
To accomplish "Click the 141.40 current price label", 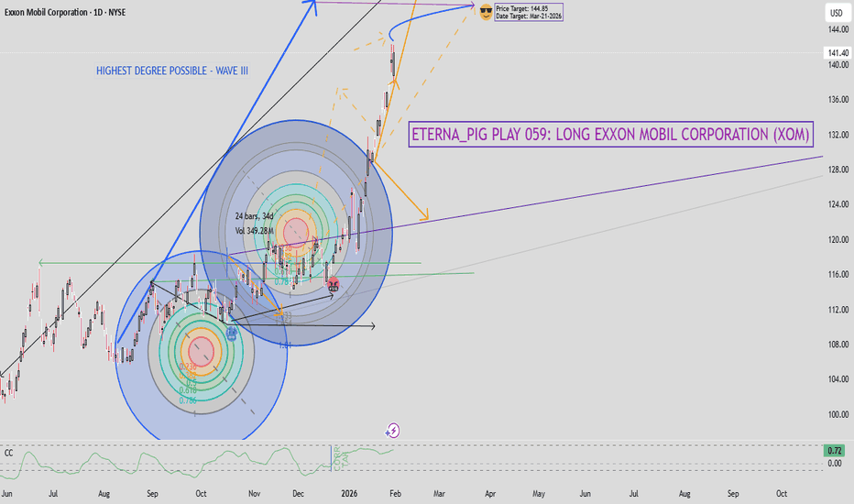I will coord(836,54).
